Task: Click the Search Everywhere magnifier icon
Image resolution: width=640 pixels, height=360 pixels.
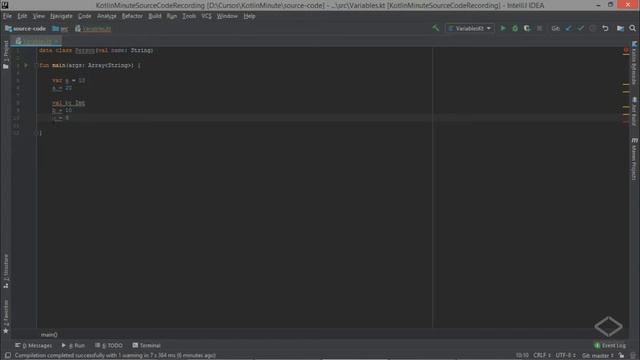Action: tap(632, 28)
